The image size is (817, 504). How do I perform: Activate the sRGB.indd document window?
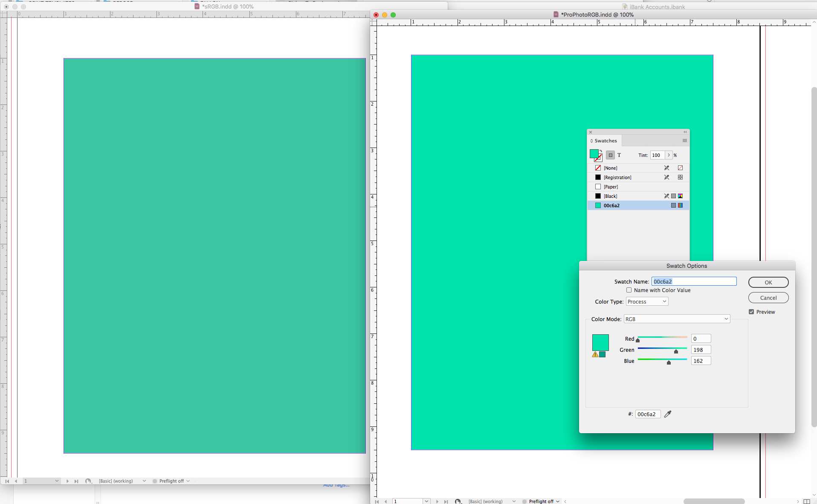(227, 6)
